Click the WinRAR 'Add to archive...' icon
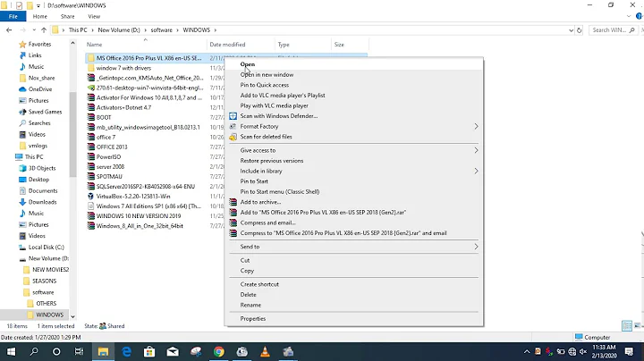Screen dimensions: 644x361 click(233, 202)
